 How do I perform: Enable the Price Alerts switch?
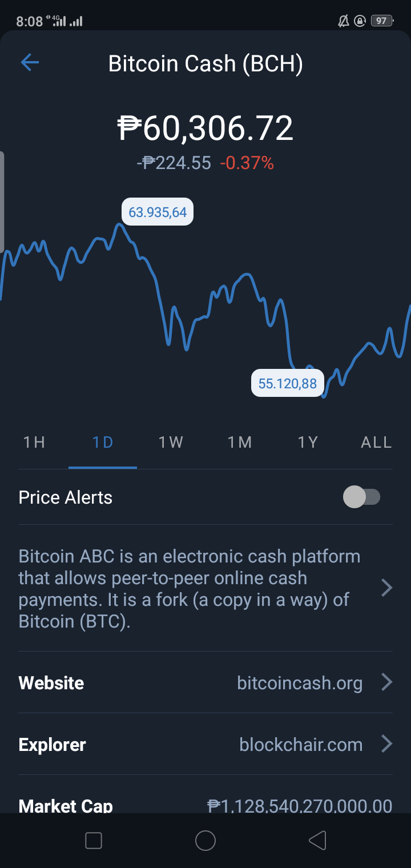pos(361,497)
